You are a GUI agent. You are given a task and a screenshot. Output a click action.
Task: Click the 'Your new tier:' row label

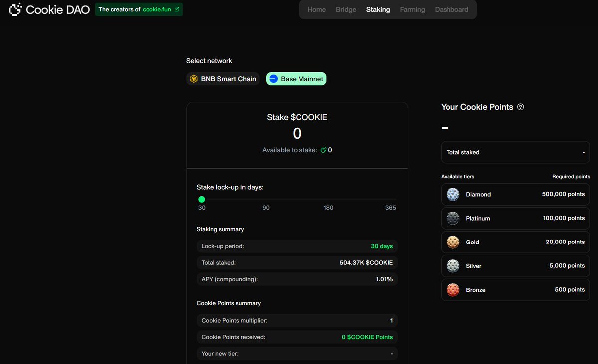pyautogui.click(x=220, y=354)
